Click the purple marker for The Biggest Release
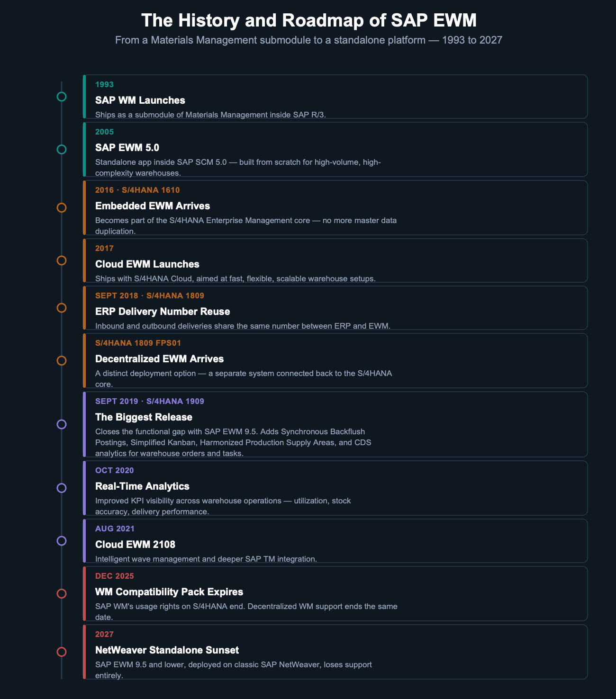This screenshot has height=699, width=616. click(61, 424)
